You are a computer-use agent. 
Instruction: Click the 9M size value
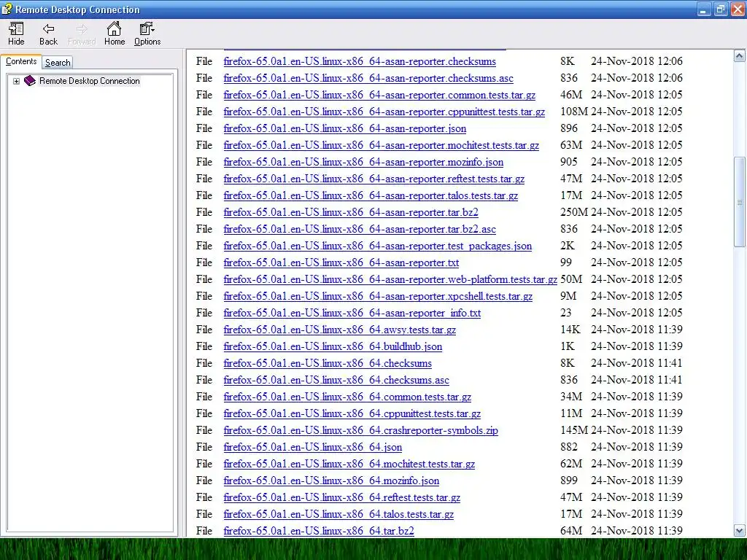568,296
